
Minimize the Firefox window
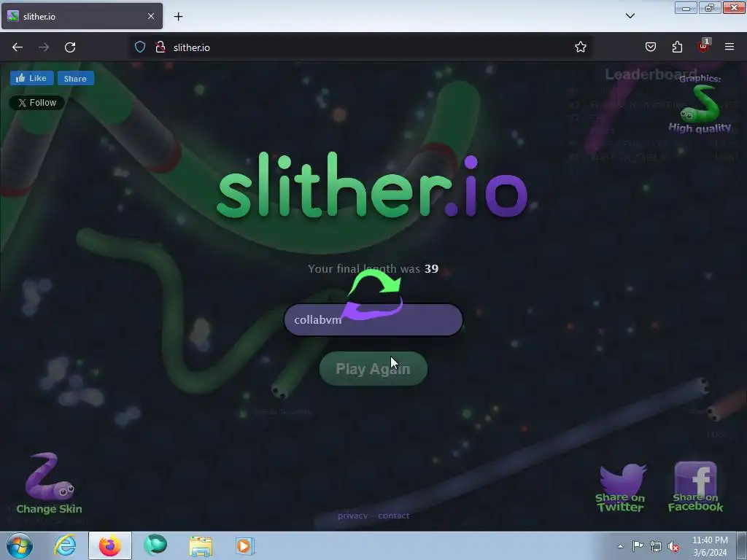point(686,8)
